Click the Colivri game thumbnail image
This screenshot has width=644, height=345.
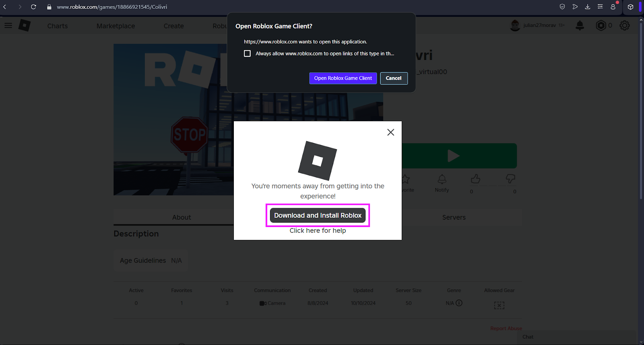[173, 120]
